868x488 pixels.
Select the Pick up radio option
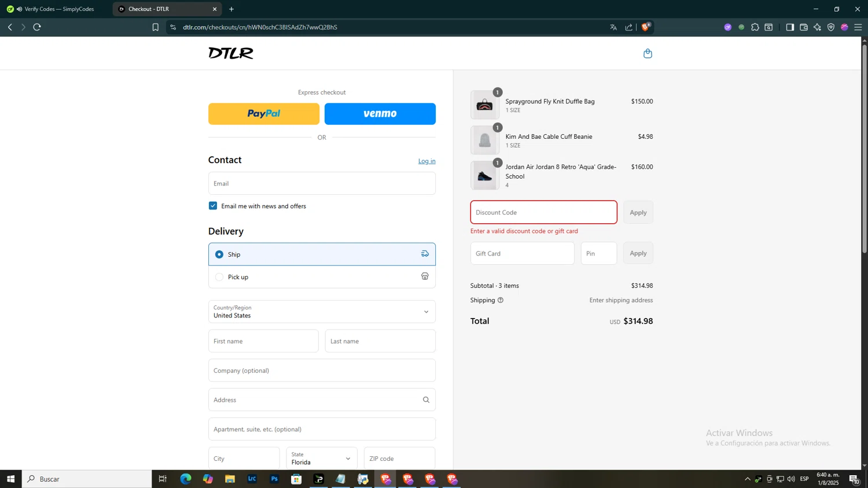(219, 277)
